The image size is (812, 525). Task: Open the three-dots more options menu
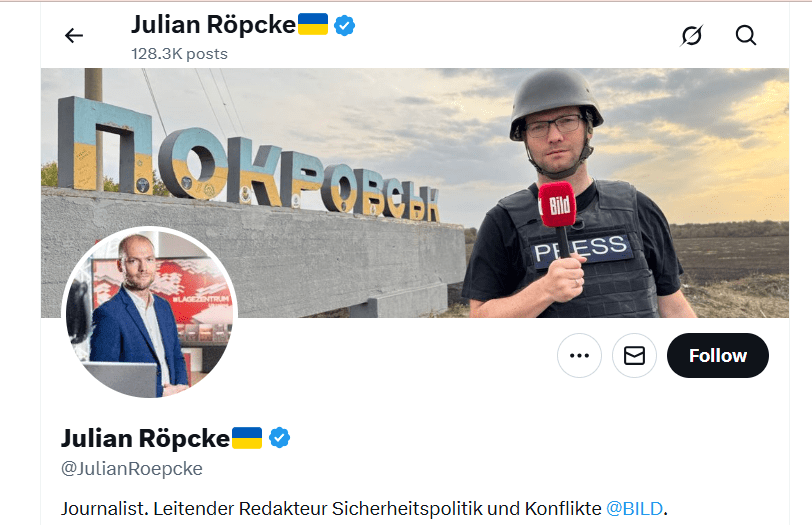click(x=579, y=355)
